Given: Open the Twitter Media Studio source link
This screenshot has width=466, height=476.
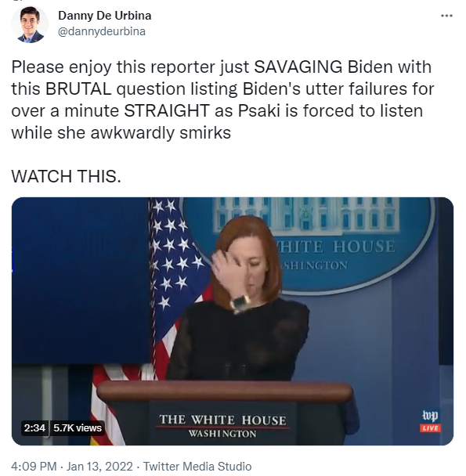Looking at the screenshot, I should [x=197, y=467].
